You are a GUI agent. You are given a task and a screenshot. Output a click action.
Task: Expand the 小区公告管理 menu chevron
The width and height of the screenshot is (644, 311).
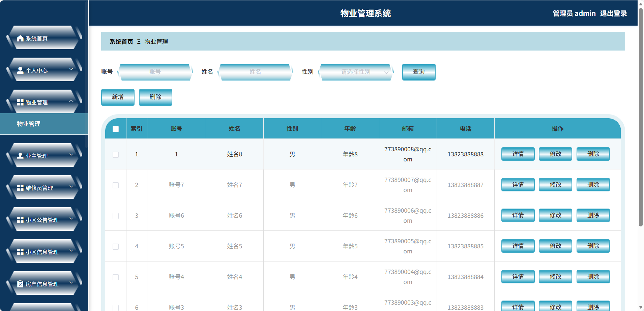click(x=71, y=219)
